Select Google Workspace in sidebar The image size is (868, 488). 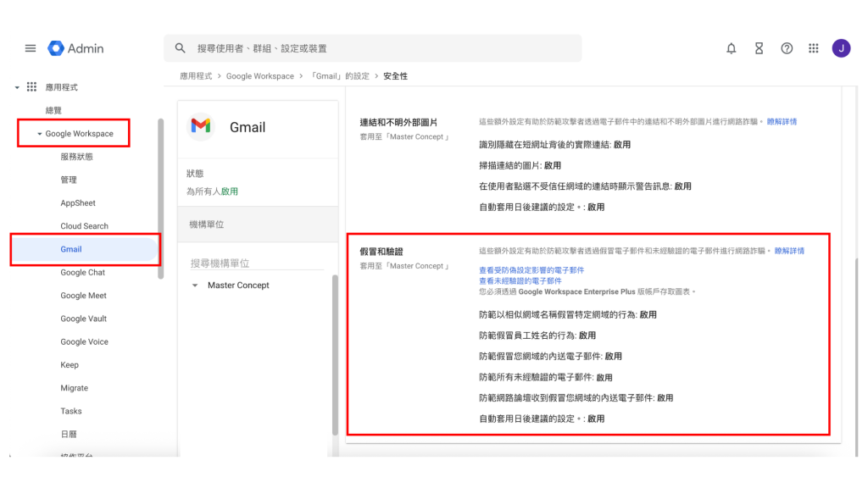click(x=79, y=134)
